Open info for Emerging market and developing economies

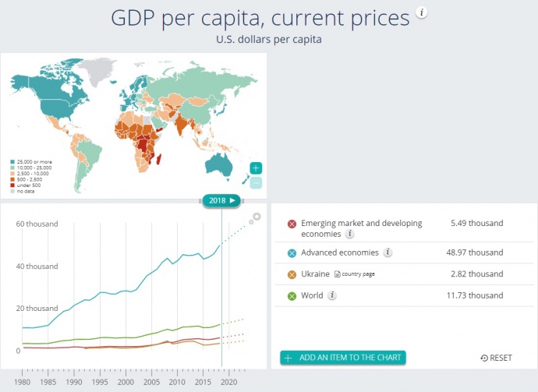(350, 234)
